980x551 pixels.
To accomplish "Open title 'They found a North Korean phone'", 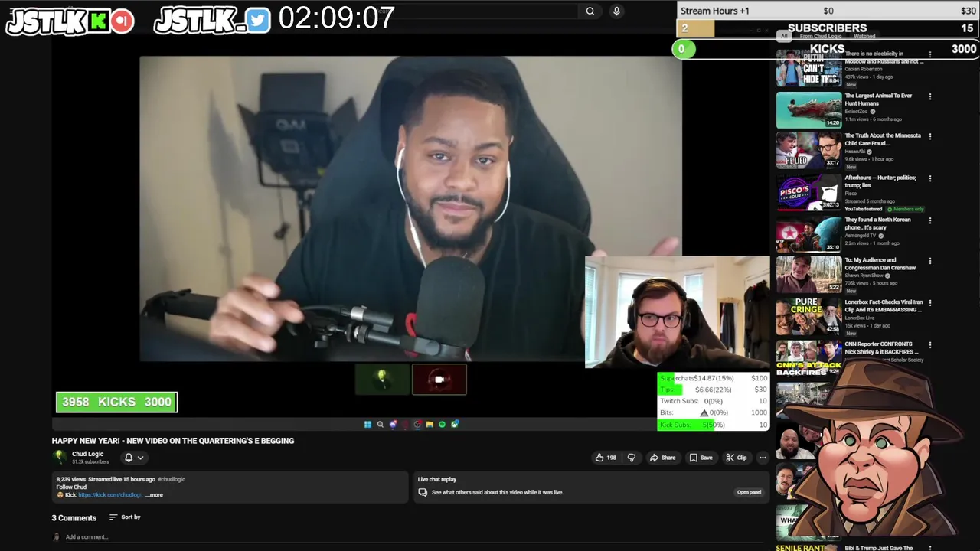I will click(x=877, y=223).
